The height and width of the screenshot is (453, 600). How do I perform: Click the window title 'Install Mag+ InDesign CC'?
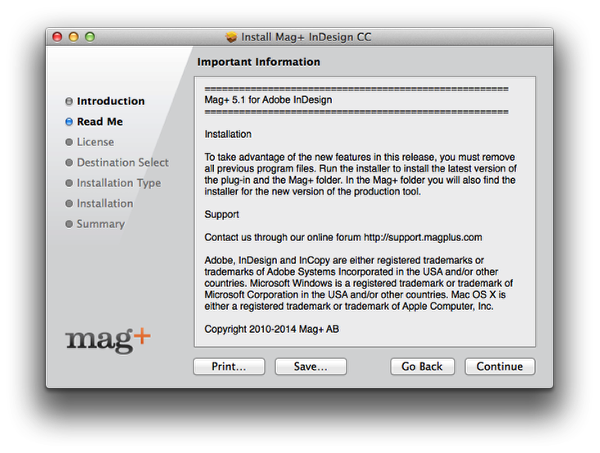click(306, 37)
